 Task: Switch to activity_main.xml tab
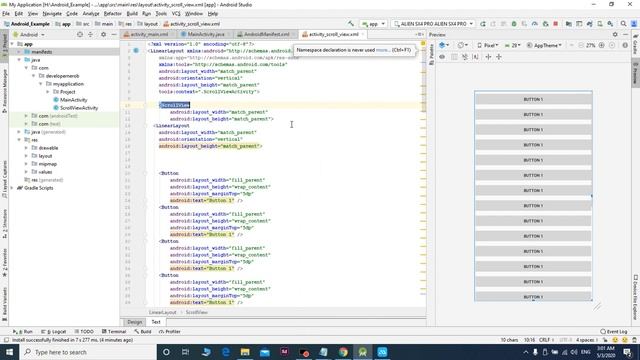pyautogui.click(x=149, y=34)
